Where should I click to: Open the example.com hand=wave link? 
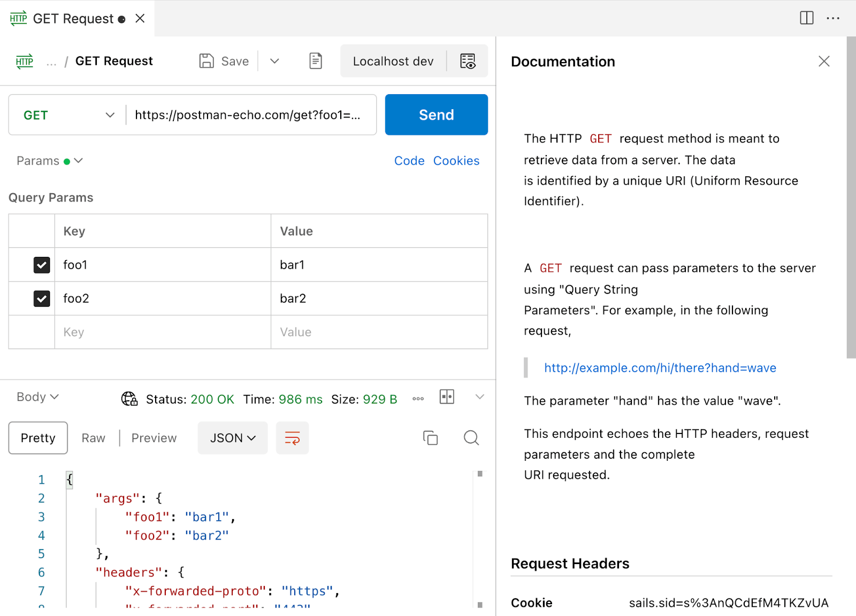tap(660, 368)
